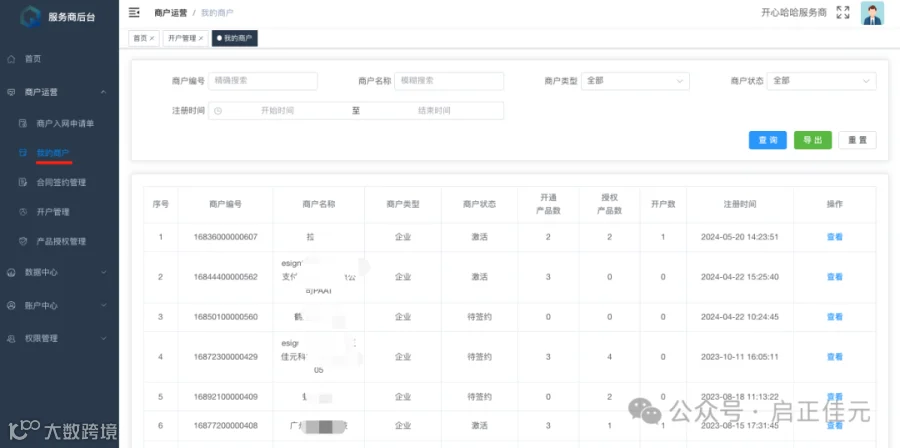The image size is (900, 448).
Task: Open the 商户类型 dropdown
Action: tap(635, 81)
